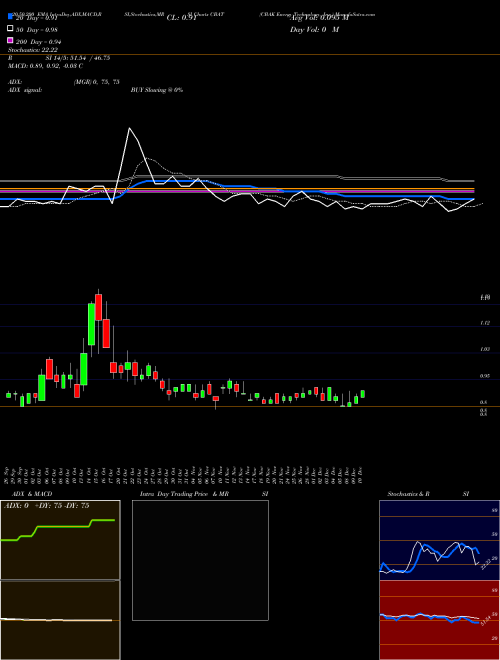Image resolution: width=500 pixels, height=660 pixels.
Task: Click the RSI 14/5: 51.54 / 46.75 reading
Action: point(59,58)
